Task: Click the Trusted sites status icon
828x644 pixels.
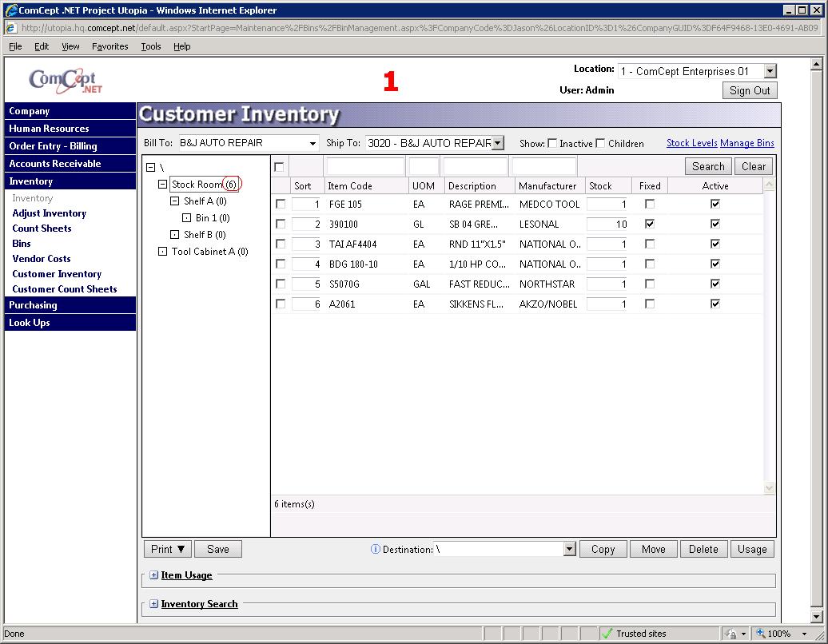Action: point(607,634)
